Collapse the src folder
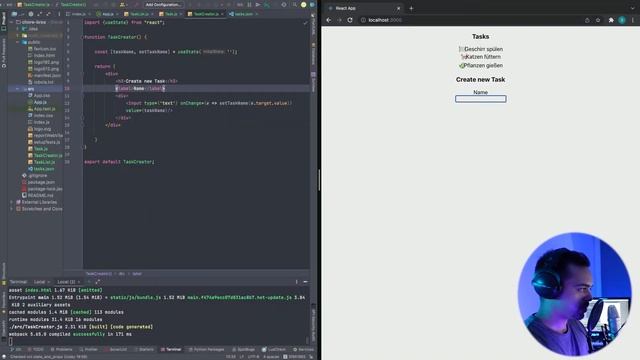Image resolution: width=640 pixels, height=360 pixels. [18, 89]
